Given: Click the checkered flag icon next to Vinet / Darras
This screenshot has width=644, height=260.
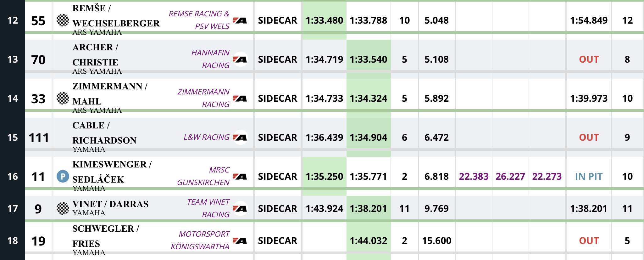Looking at the screenshot, I should (x=63, y=208).
